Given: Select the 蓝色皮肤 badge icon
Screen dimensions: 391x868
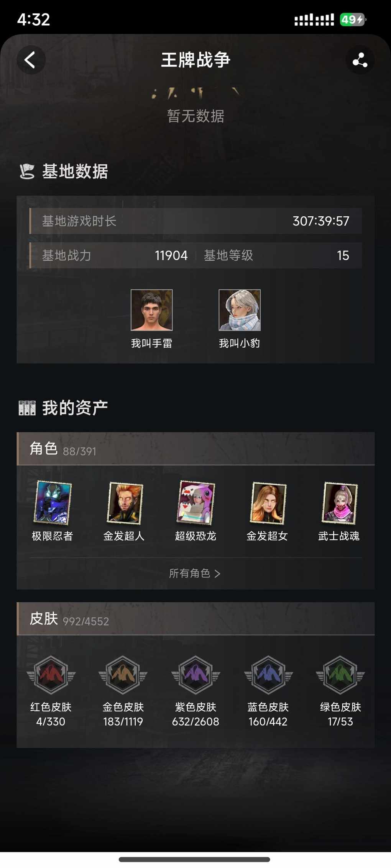Looking at the screenshot, I should pos(268,675).
